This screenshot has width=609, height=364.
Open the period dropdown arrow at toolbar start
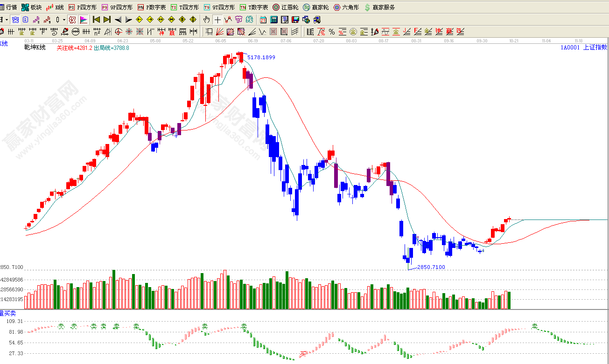[x=6, y=20]
